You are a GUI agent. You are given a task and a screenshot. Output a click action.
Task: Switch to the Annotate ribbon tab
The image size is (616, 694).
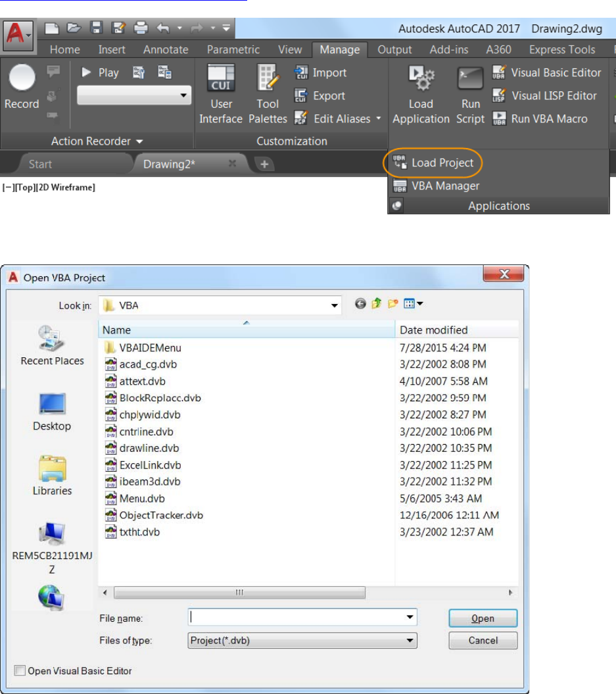click(166, 49)
